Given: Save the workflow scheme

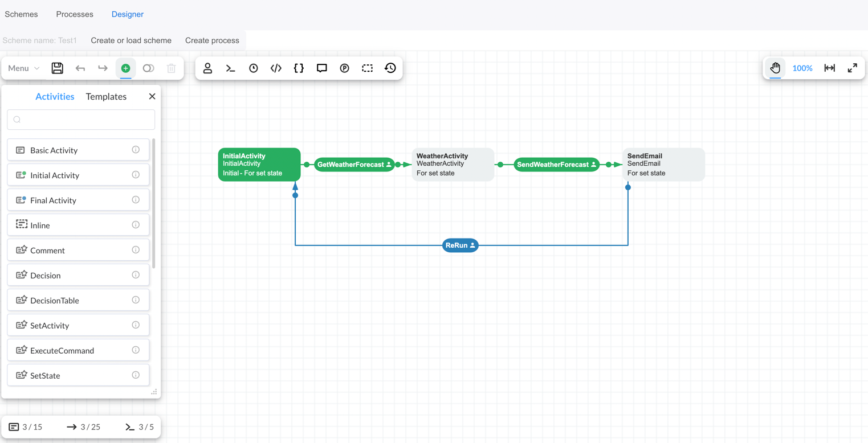Looking at the screenshot, I should point(57,68).
